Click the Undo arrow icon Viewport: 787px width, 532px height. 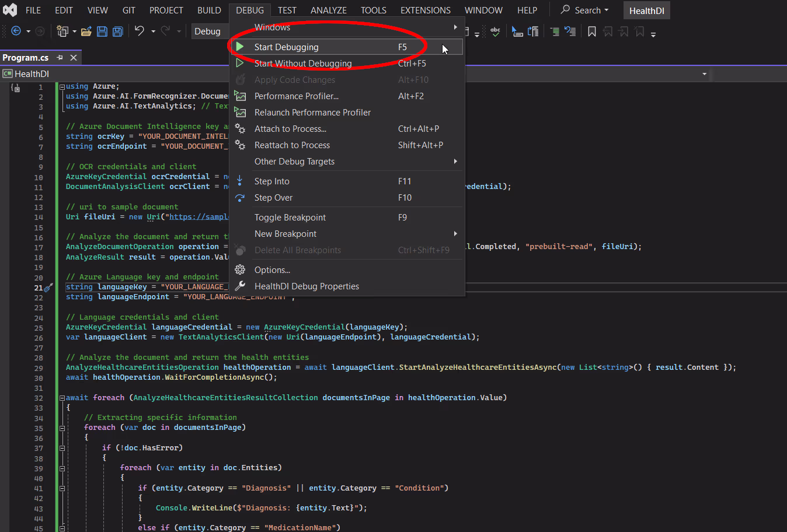tap(140, 31)
